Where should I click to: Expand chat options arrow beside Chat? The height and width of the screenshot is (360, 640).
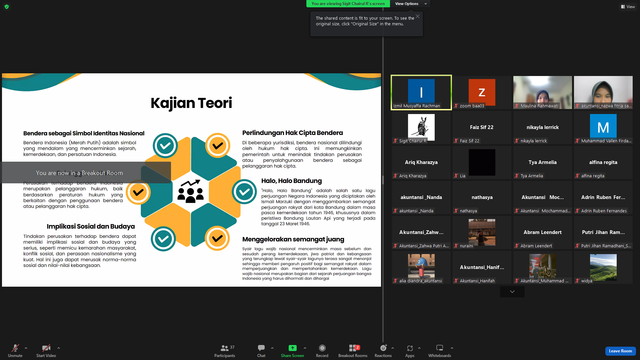click(272, 348)
